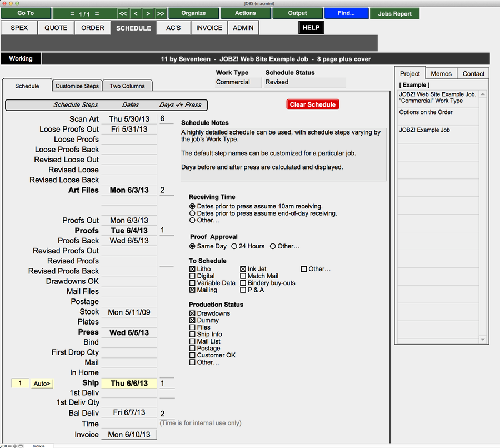Click the Auto> button beside Ship
The height and width of the screenshot is (448, 500).
pos(42,384)
